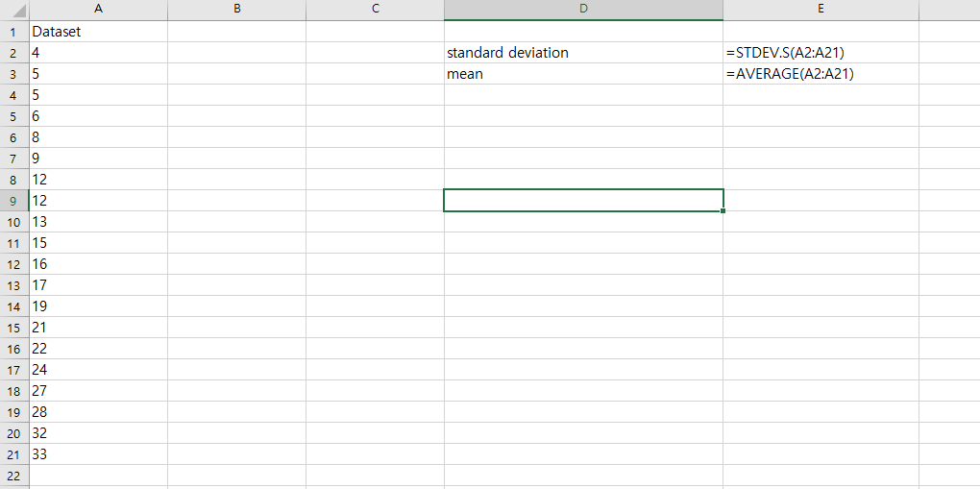980x489 pixels.
Task: Click cell A16 containing 22
Action: tap(98, 349)
